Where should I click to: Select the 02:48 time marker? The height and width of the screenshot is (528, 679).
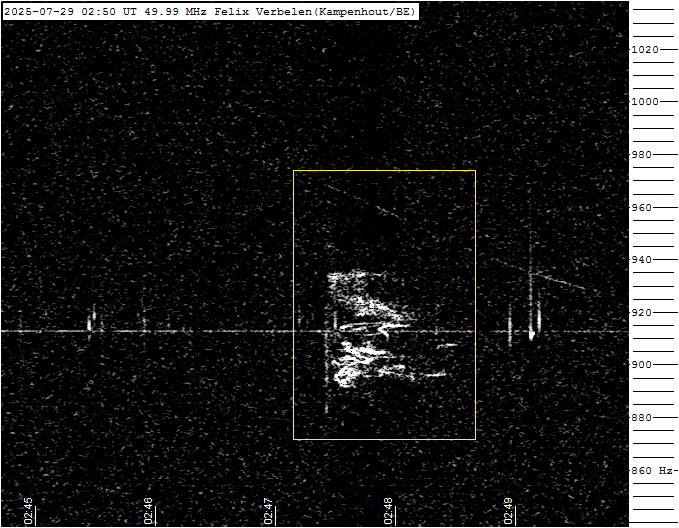coord(388,511)
